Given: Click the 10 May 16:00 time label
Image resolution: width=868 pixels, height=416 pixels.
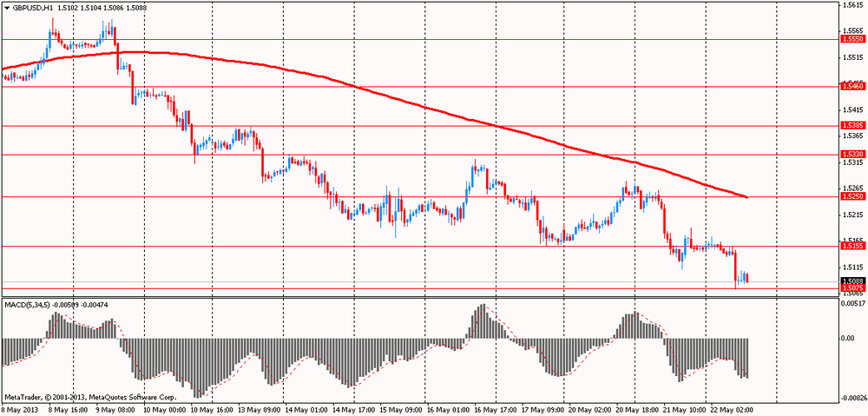Looking at the screenshot, I should [x=210, y=410].
